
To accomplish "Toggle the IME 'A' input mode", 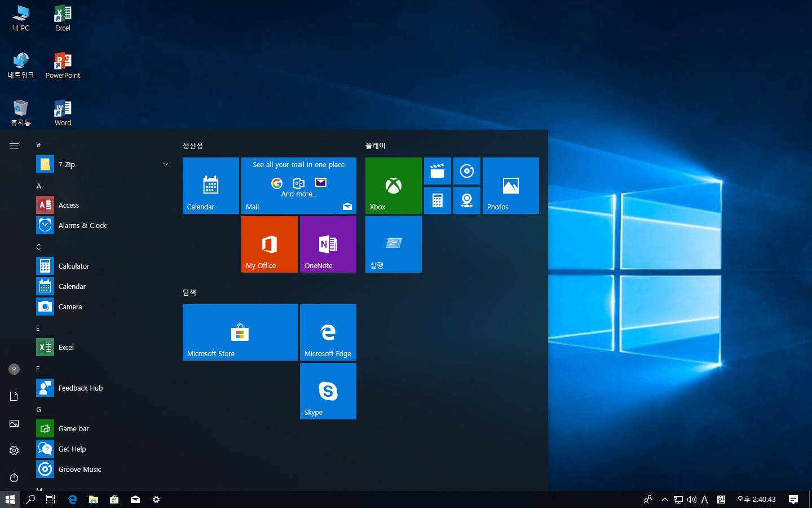I will point(704,500).
